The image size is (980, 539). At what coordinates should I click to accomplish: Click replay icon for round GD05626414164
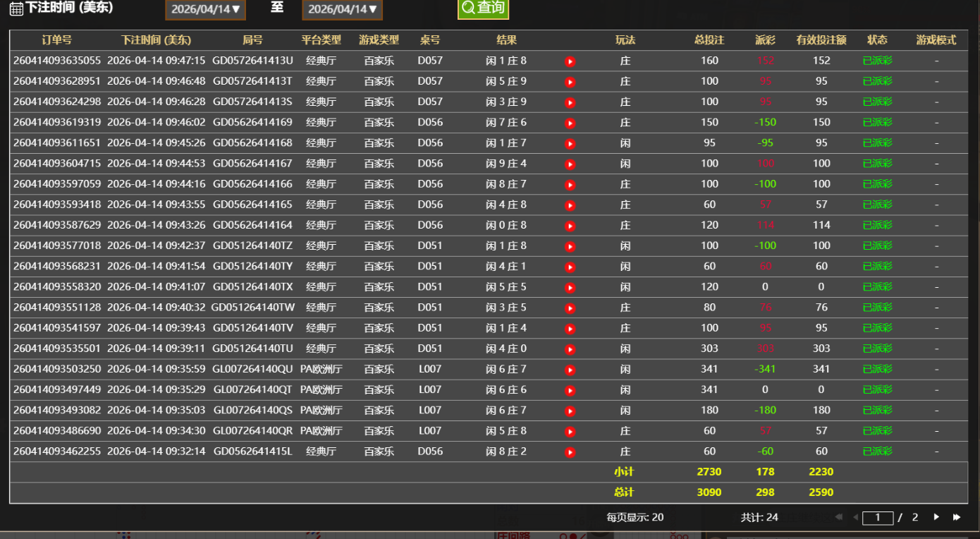570,226
